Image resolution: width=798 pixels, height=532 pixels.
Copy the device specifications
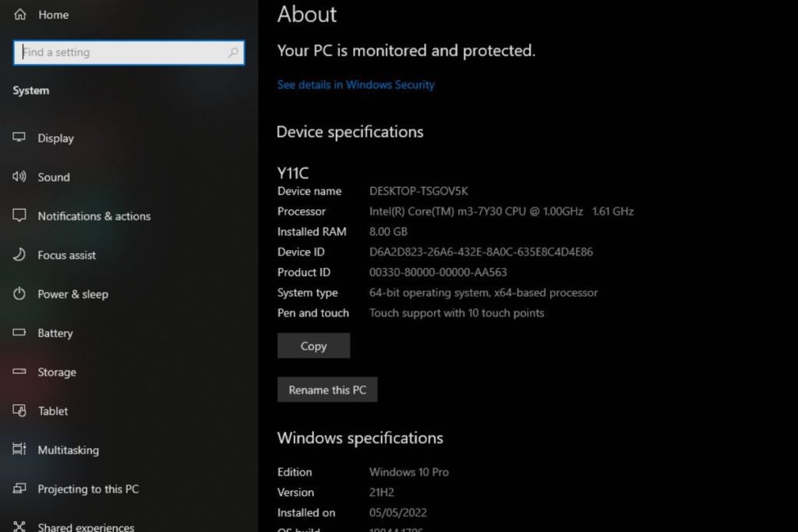tap(313, 346)
